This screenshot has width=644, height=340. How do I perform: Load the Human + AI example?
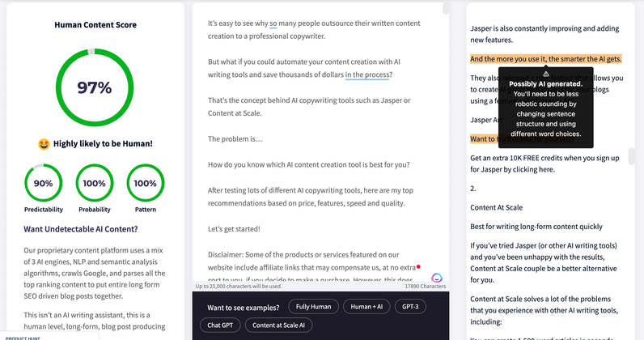tap(366, 307)
